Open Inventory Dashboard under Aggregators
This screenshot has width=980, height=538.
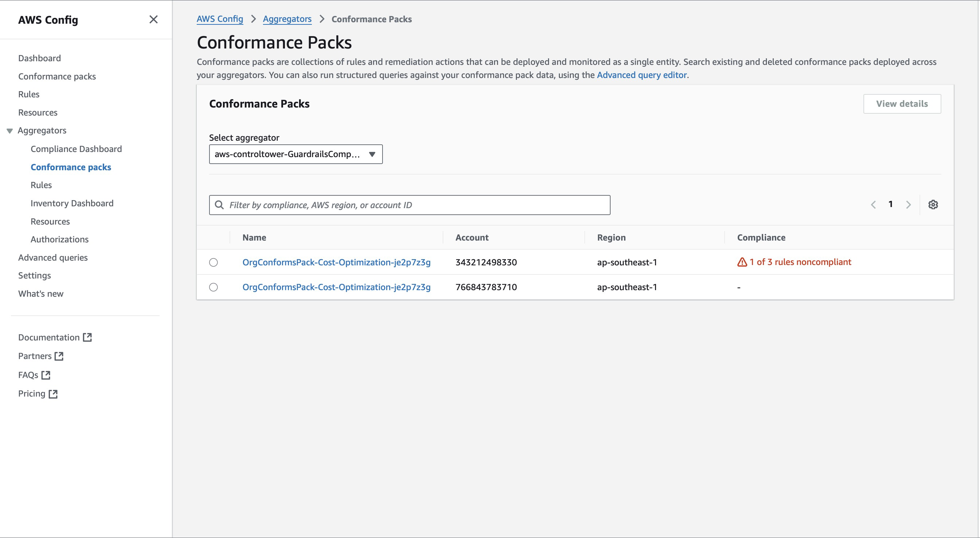[x=72, y=203]
